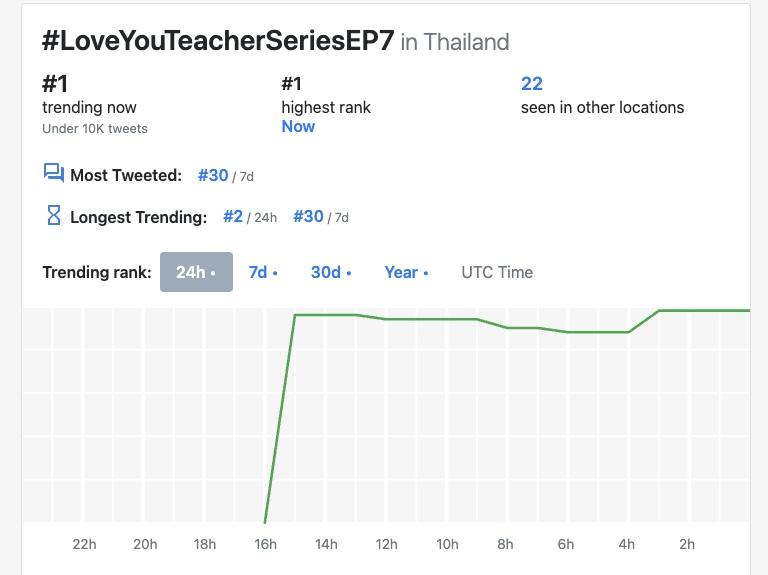Switch to the 30d trending rank tab

click(330, 272)
